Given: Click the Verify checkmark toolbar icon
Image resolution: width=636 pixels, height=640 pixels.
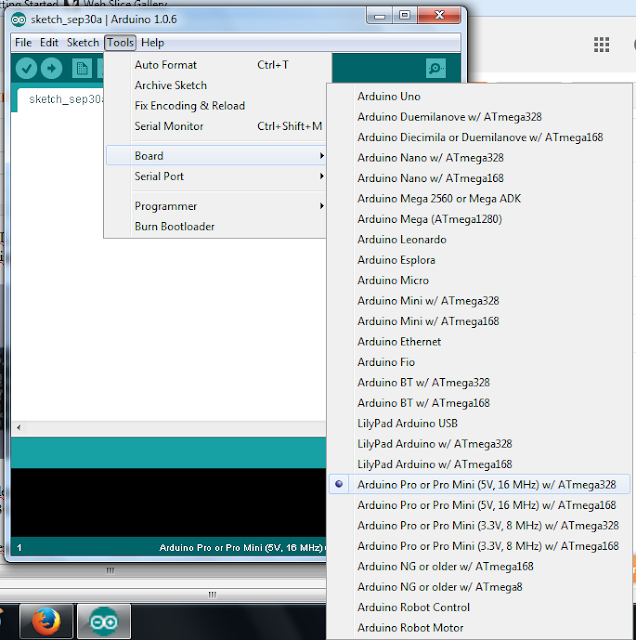Looking at the screenshot, I should coord(26,68).
